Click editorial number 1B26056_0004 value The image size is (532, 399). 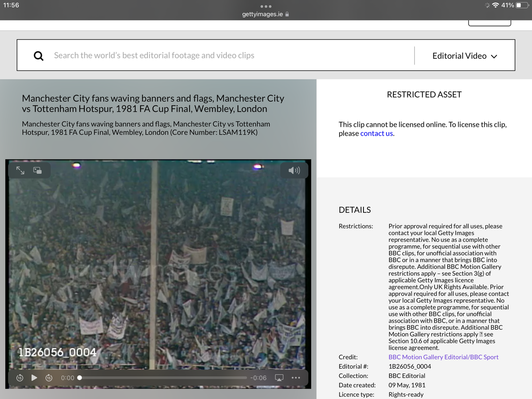(409, 367)
